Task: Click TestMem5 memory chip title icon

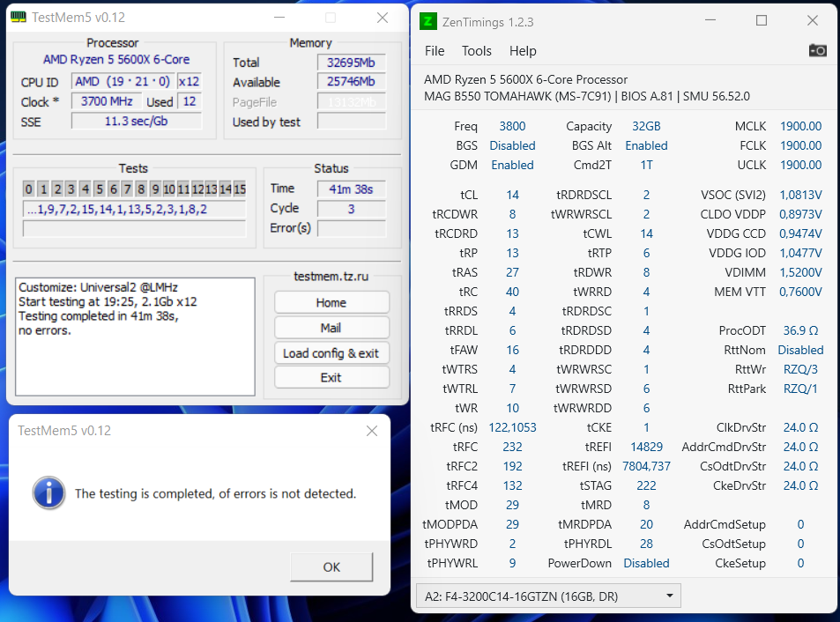Action: point(19,17)
